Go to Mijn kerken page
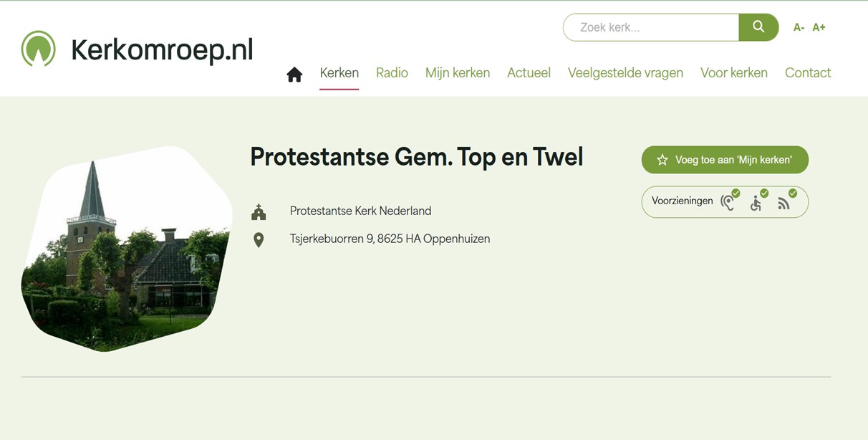The image size is (868, 440). [458, 72]
